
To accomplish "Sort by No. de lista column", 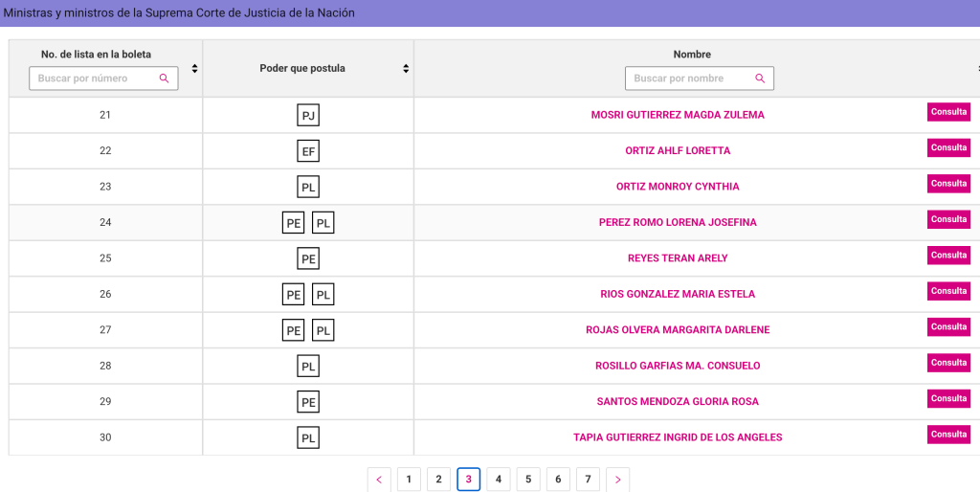I will coord(195,68).
